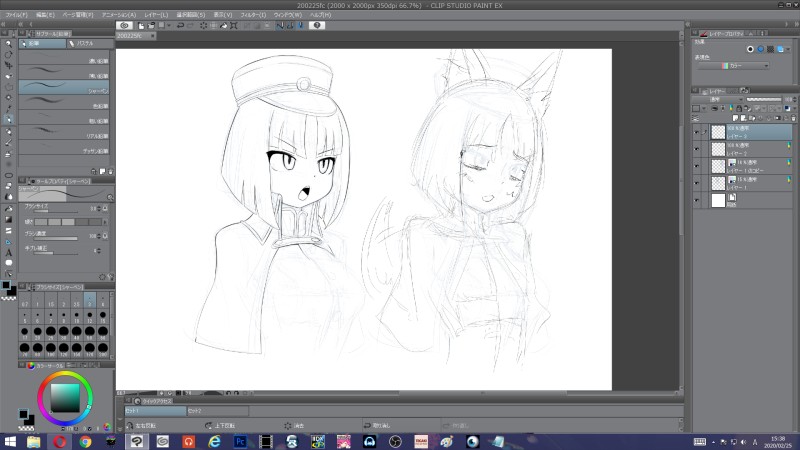Click the CLIP STUDIO launcher icon in toolbar
The width and height of the screenshot is (800, 450).
125,25
